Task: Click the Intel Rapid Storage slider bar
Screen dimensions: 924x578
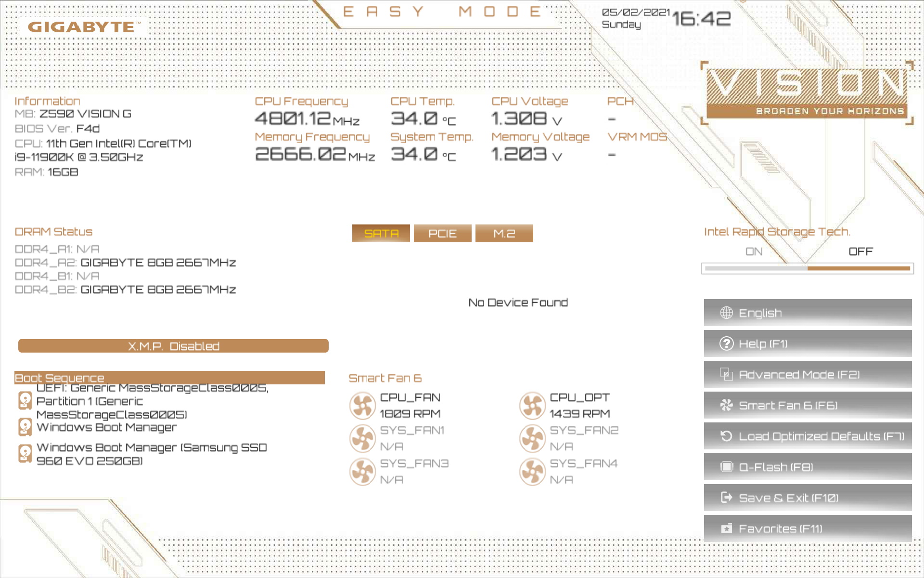Action: point(807,268)
